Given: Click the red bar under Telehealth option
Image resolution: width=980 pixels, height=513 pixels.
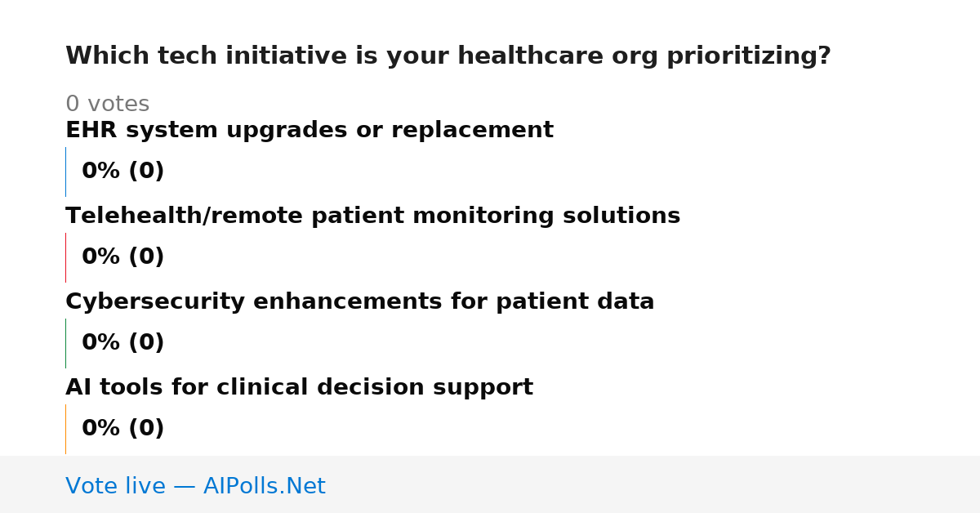Looking at the screenshot, I should (65, 257).
